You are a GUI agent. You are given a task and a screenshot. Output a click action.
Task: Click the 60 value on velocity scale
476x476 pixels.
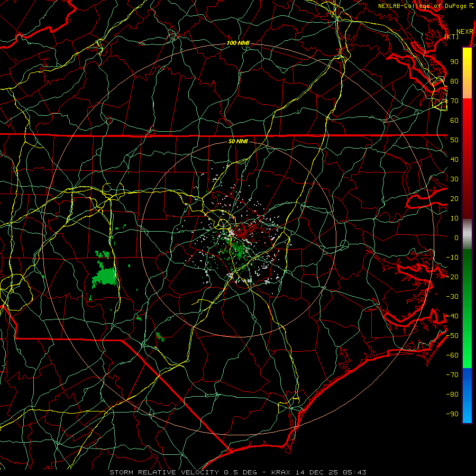point(454,121)
